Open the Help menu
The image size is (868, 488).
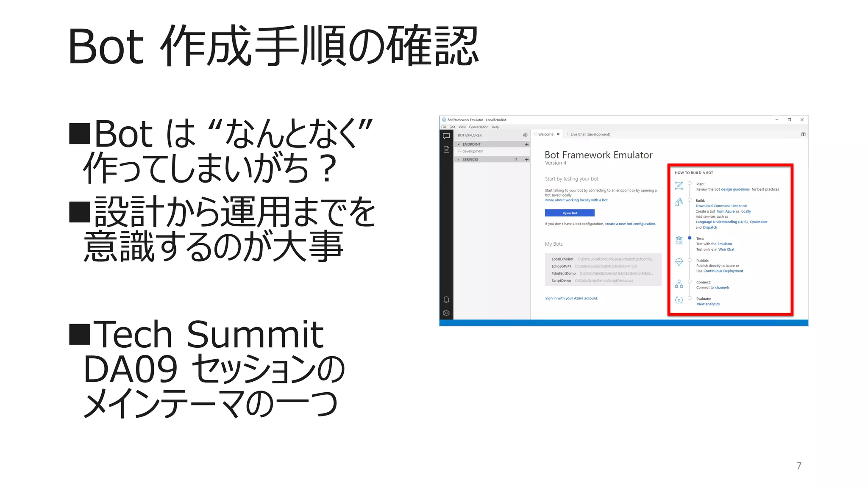pos(495,127)
